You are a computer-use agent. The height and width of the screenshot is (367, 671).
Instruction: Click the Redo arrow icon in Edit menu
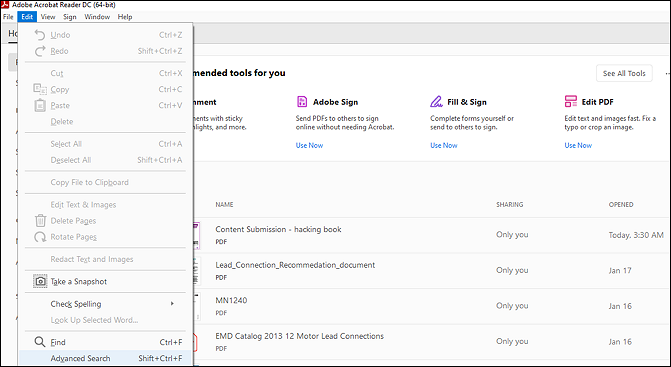point(40,51)
